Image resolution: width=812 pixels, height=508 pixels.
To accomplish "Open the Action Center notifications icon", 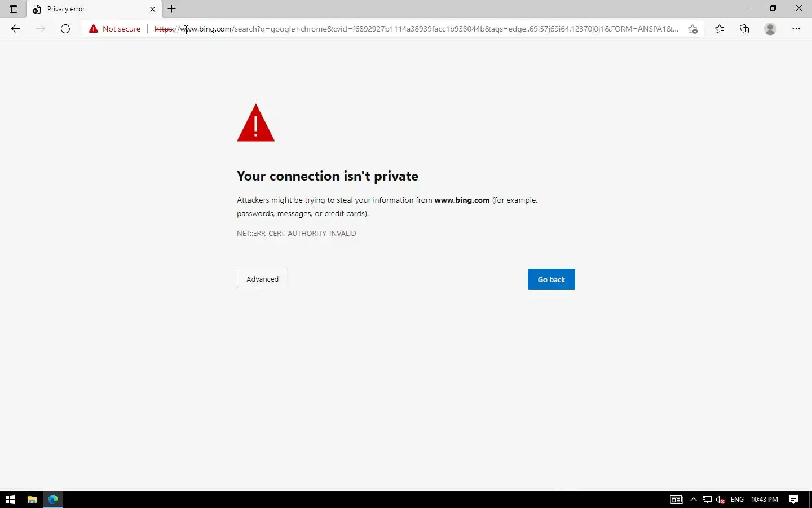I will [793, 500].
